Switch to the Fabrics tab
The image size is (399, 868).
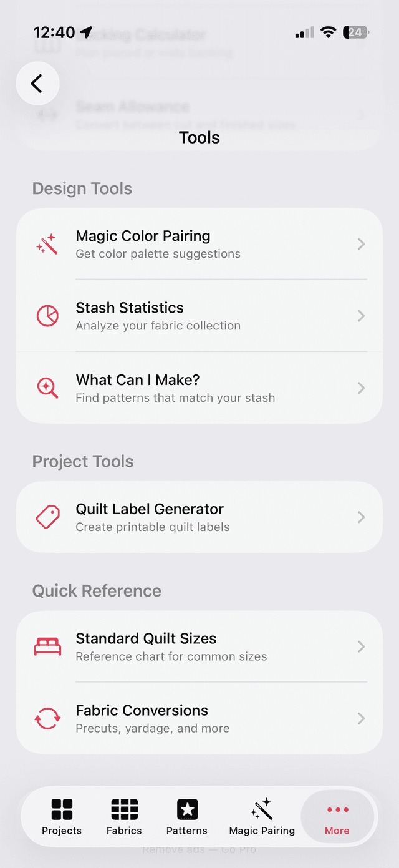click(124, 817)
